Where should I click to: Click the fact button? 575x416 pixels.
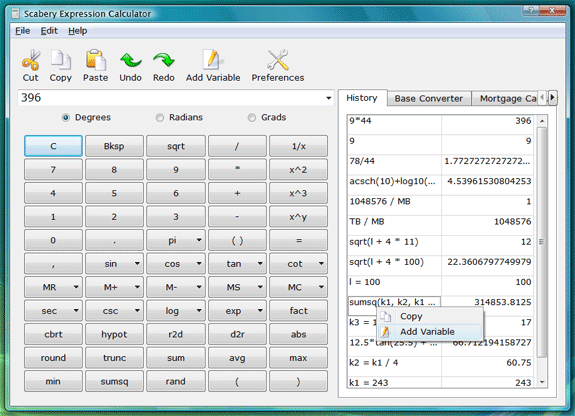tap(299, 311)
